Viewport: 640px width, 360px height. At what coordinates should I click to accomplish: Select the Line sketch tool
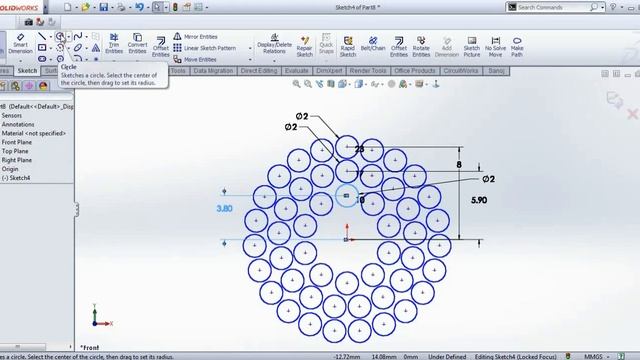(42, 36)
